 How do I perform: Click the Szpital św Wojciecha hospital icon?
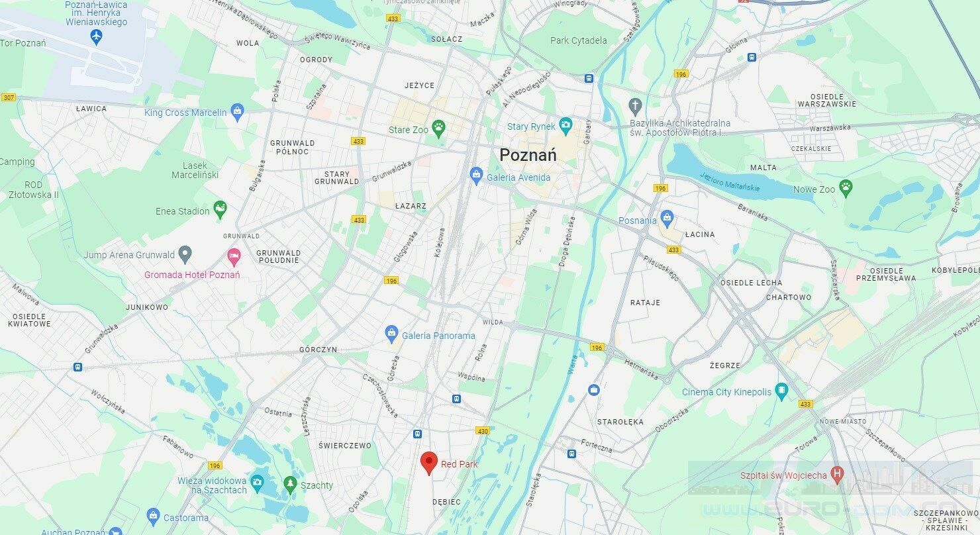tap(838, 474)
